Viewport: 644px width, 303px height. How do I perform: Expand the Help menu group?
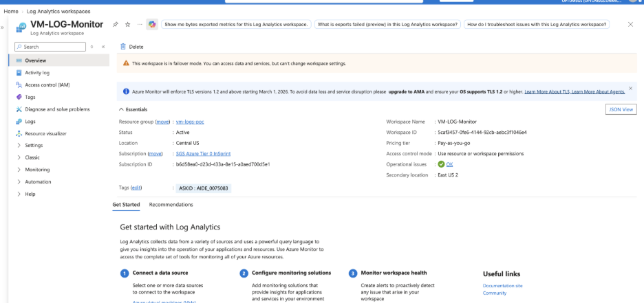(19, 194)
